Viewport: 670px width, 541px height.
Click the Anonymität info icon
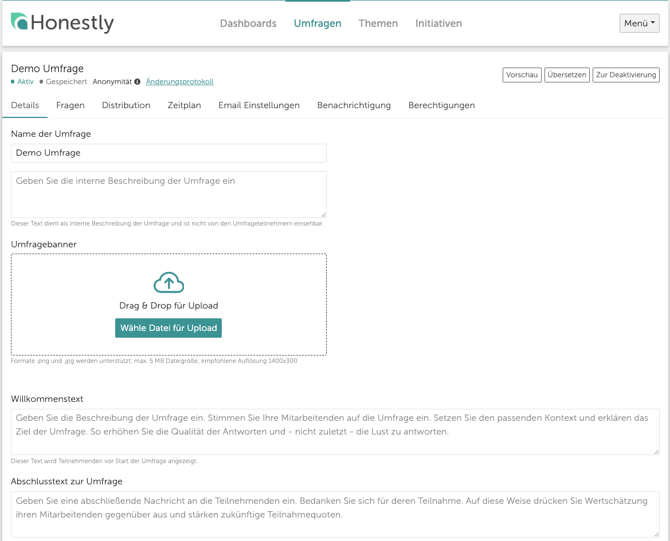[138, 82]
